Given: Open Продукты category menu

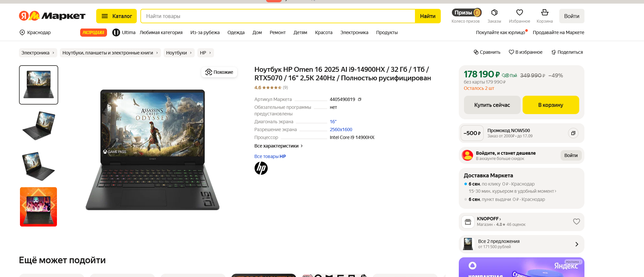Looking at the screenshot, I should point(387,32).
